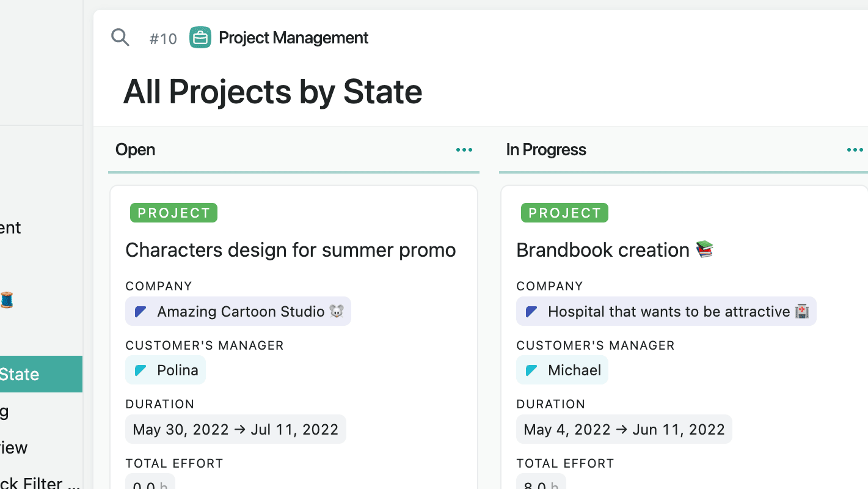This screenshot has height=489, width=868.
Task: Click the Project Management breadcrumb title
Action: [x=294, y=38]
